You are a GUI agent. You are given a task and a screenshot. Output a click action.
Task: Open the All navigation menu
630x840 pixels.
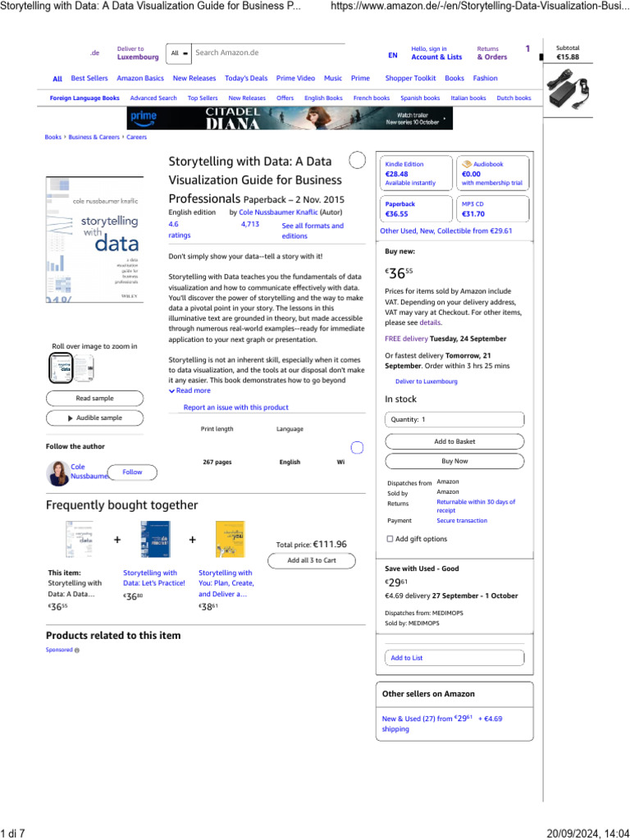(x=57, y=79)
